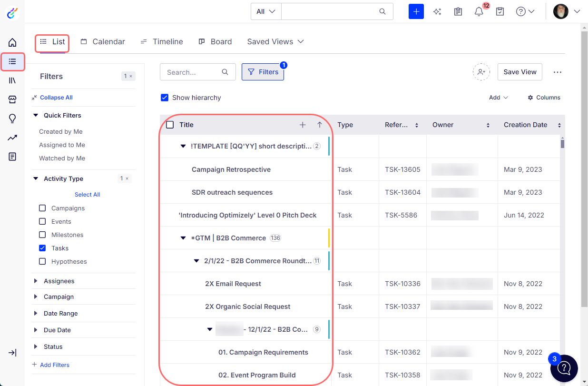This screenshot has width=588, height=386.
Task: Open the Ideas lightbulb icon in sidebar
Action: pyautogui.click(x=12, y=119)
